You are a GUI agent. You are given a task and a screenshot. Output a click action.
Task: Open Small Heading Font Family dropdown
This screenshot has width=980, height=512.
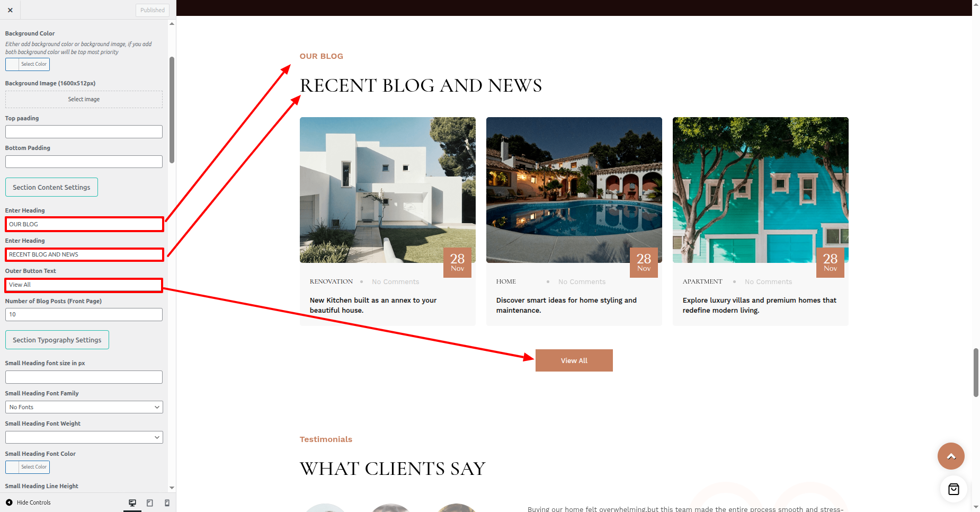(84, 407)
